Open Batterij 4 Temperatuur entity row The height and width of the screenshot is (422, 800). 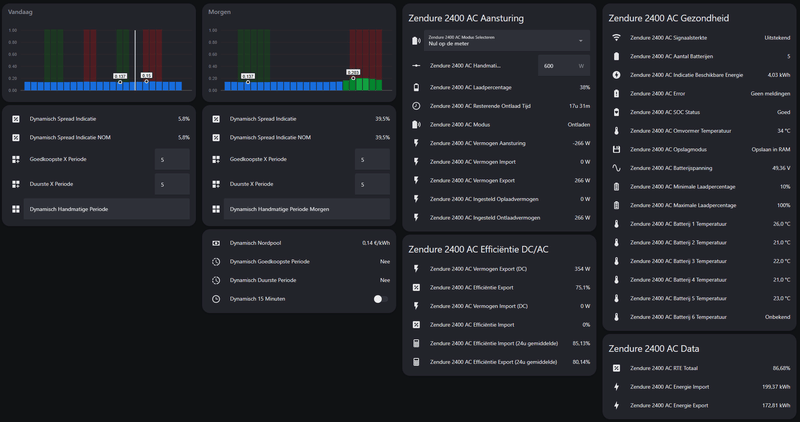pyautogui.click(x=699, y=280)
